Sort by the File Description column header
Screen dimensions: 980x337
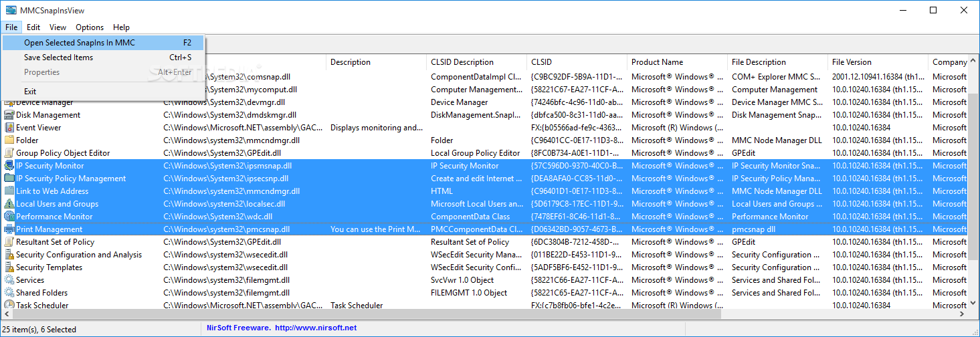(x=779, y=62)
